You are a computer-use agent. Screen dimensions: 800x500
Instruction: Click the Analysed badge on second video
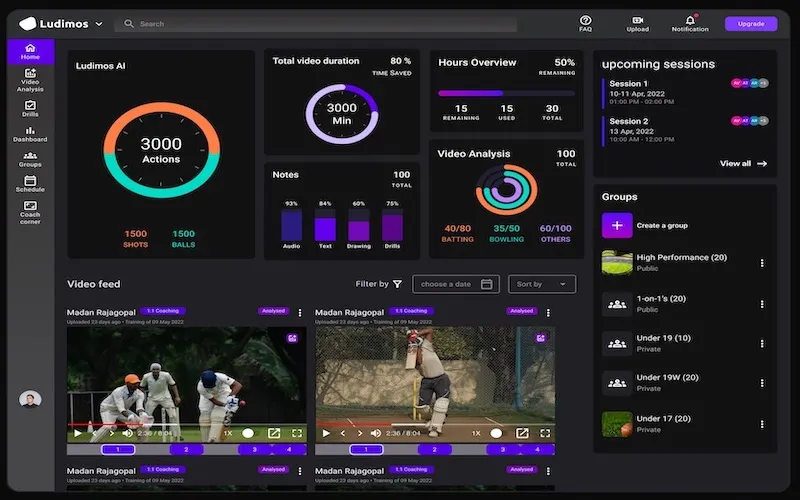521,311
